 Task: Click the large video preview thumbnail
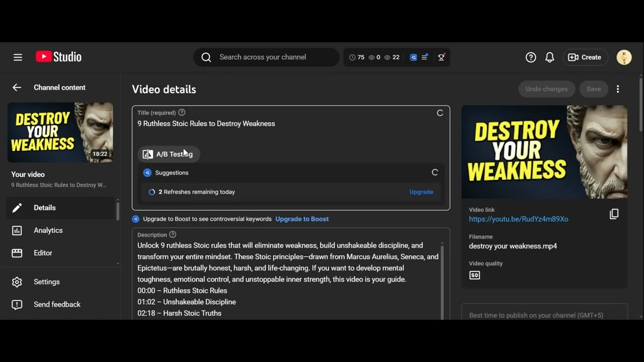[544, 152]
